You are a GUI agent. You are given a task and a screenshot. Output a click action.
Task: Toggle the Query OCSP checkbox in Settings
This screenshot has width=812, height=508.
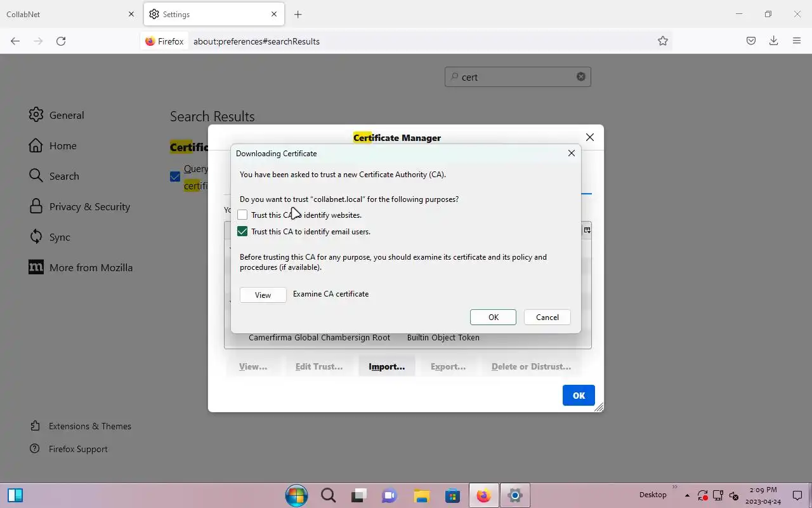point(175,177)
